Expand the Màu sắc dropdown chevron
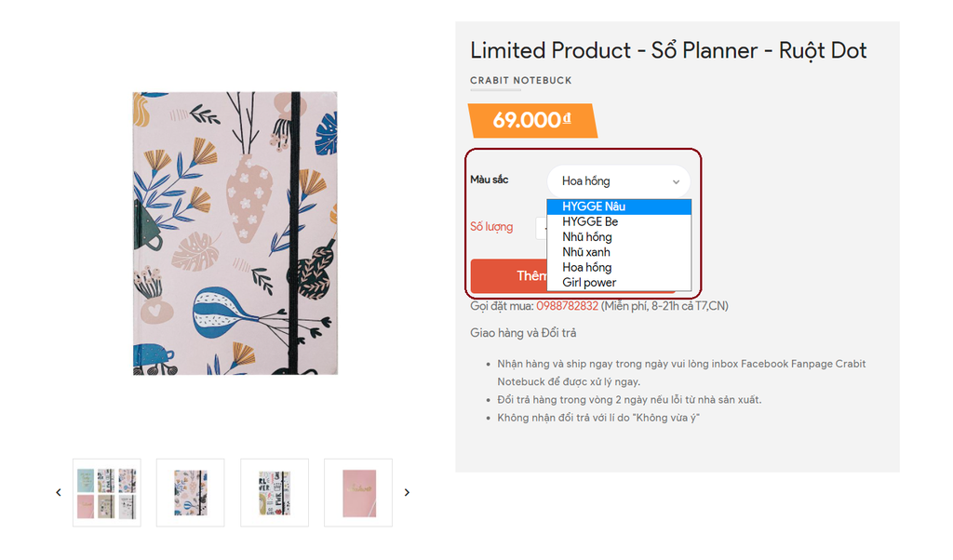The image size is (953, 560). click(x=677, y=181)
